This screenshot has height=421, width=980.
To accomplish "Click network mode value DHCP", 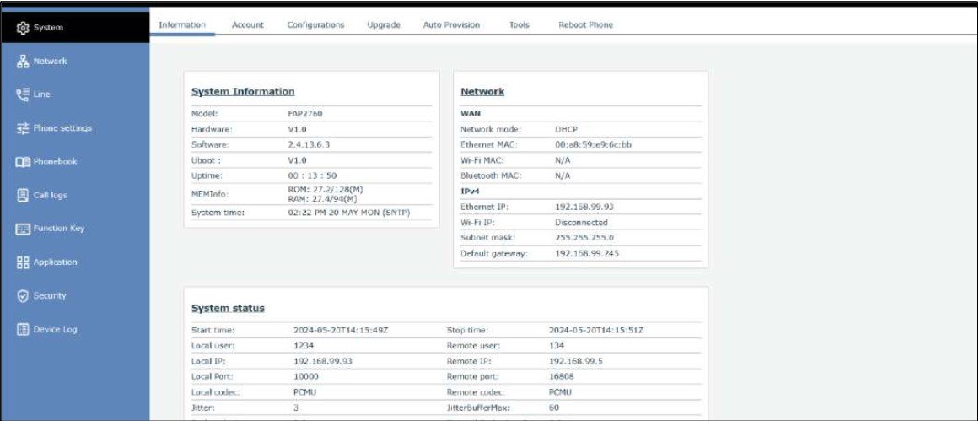I will pos(566,129).
